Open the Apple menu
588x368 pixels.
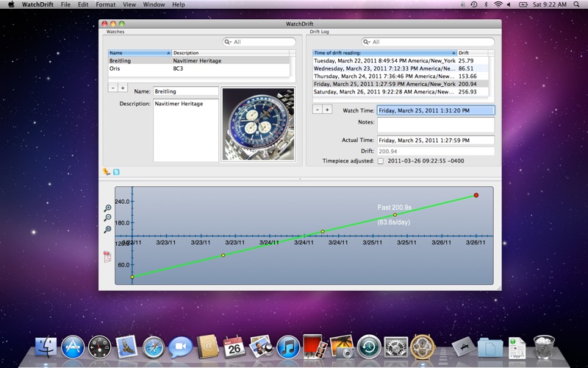(11, 4)
